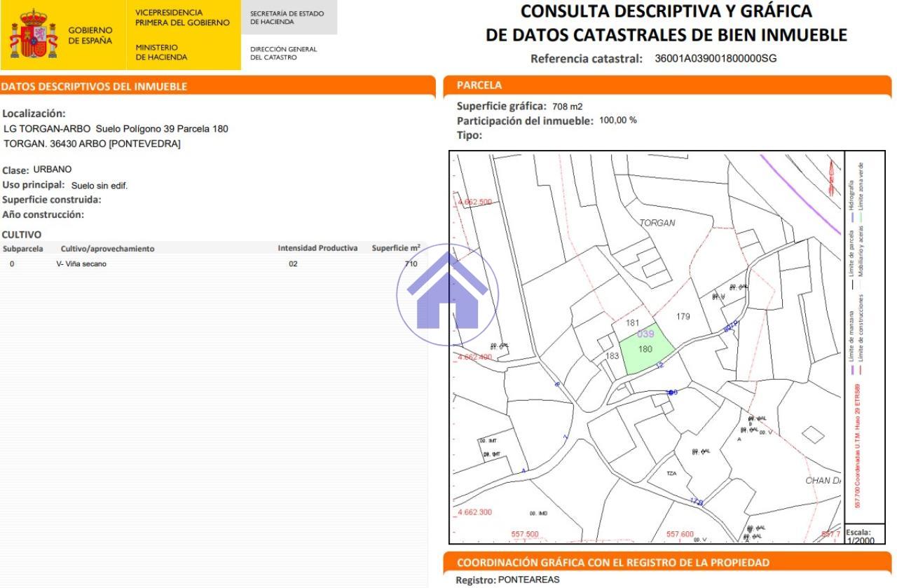
Task: Click 'V- Viña secano' crop cell
Action: click(x=81, y=264)
